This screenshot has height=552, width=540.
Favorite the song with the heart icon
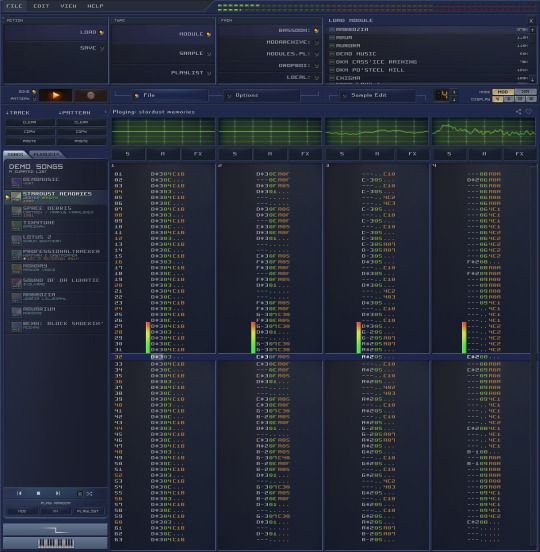(x=529, y=112)
